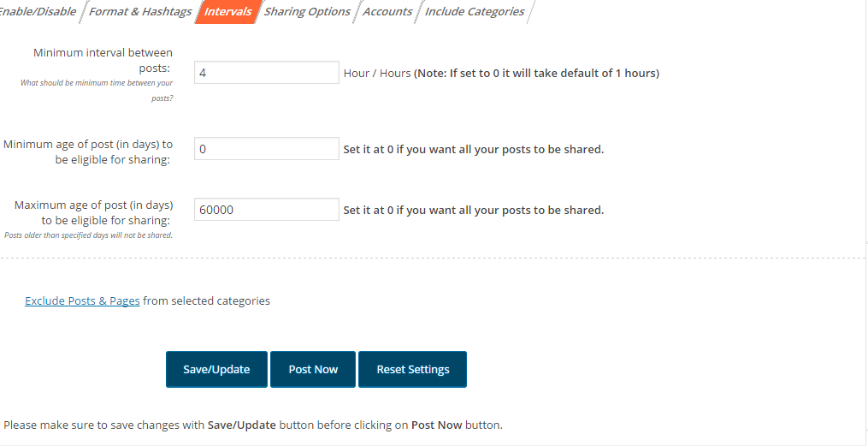Click the 'Maximum age of post' label
Viewport: 868px width, 446px height.
coord(93,213)
